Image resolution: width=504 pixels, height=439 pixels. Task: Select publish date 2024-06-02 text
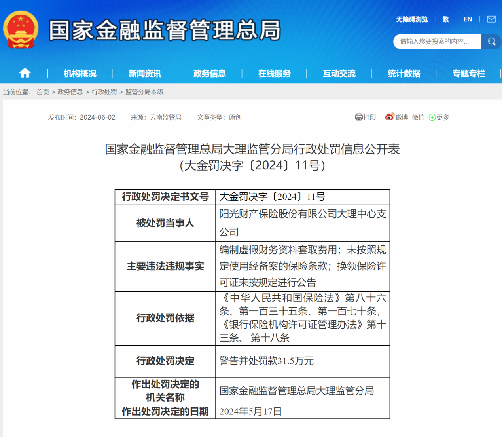pos(98,118)
